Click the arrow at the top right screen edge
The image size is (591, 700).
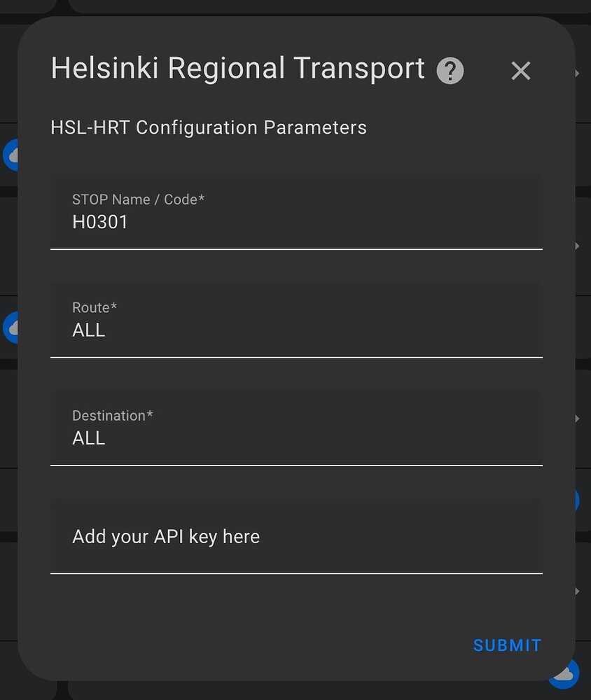point(576,73)
